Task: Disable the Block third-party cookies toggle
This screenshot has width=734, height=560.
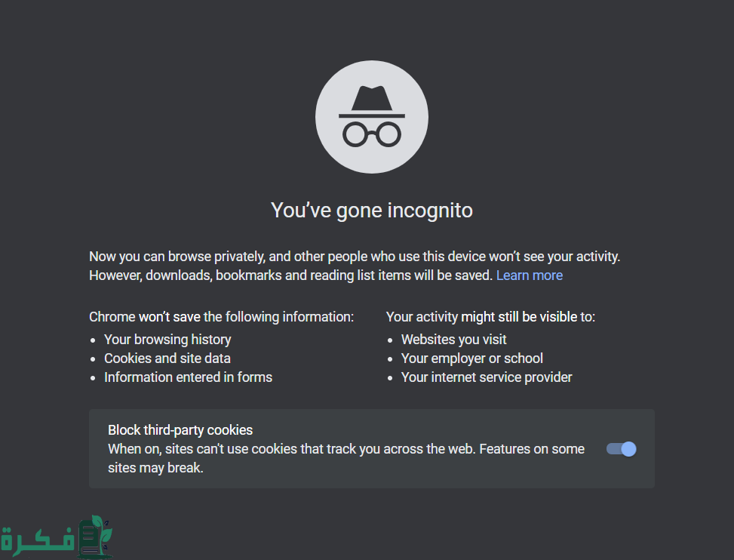Action: 622,449
